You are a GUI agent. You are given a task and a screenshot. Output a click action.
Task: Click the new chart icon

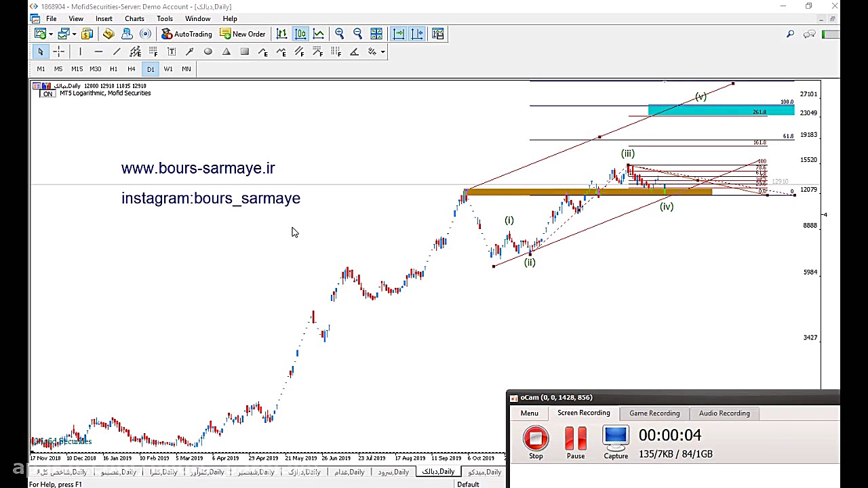pyautogui.click(x=40, y=34)
